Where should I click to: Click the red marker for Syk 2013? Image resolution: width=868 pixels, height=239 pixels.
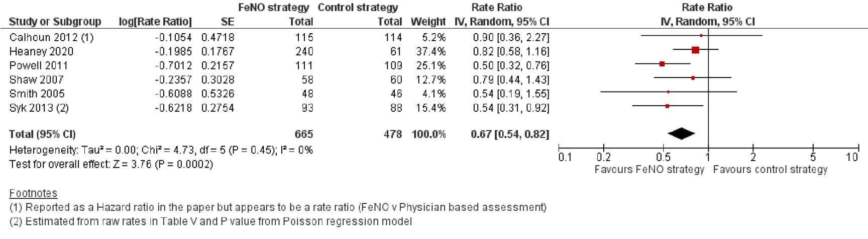pyautogui.click(x=667, y=106)
